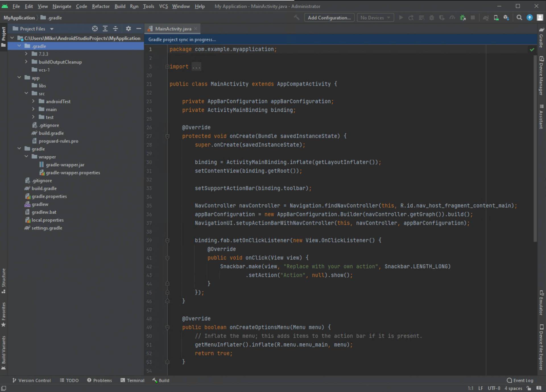546x392 pixels.
Task: Expand the main folder in tree
Action: [33, 109]
